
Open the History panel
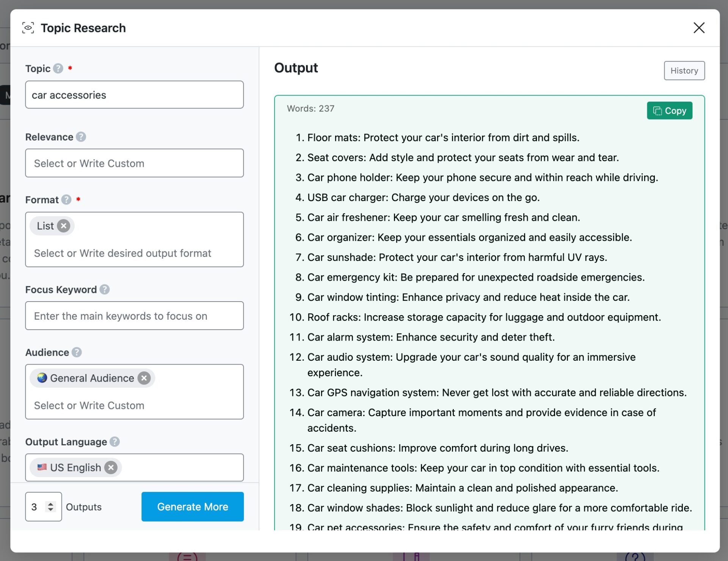pyautogui.click(x=684, y=71)
